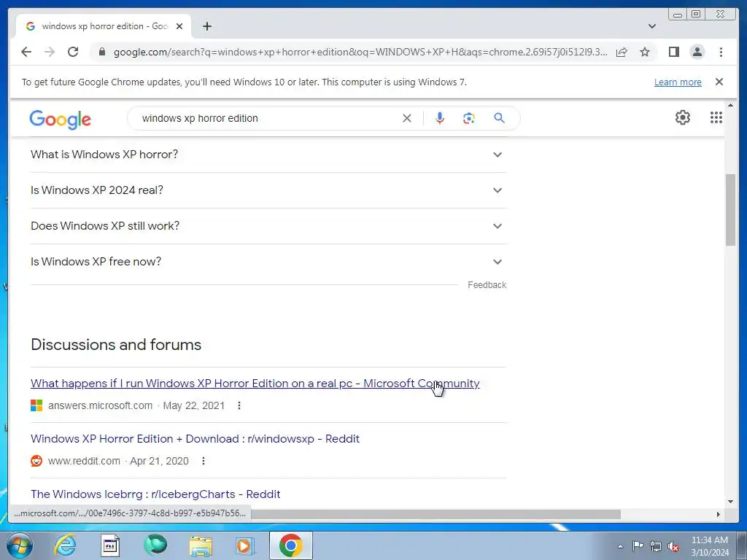Go back to the previous page
The height and width of the screenshot is (560, 747).
26,52
